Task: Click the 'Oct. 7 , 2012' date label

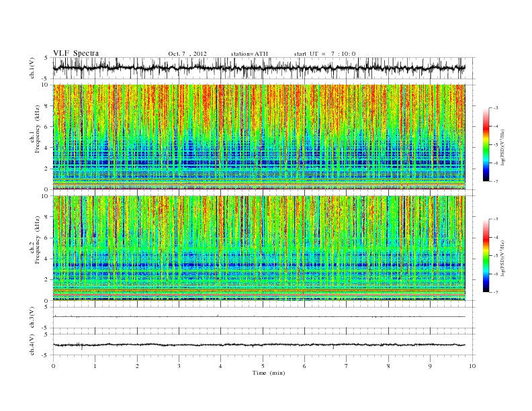Action: point(187,54)
